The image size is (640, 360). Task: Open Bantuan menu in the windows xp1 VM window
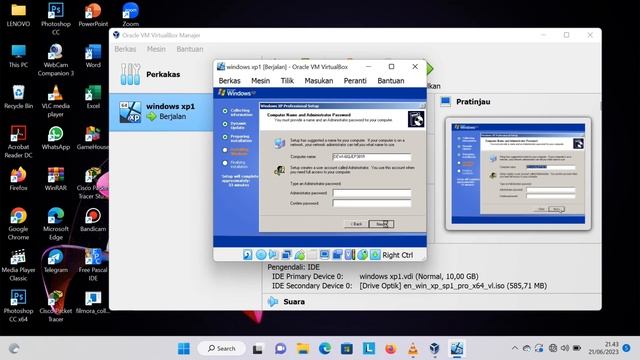(391, 81)
